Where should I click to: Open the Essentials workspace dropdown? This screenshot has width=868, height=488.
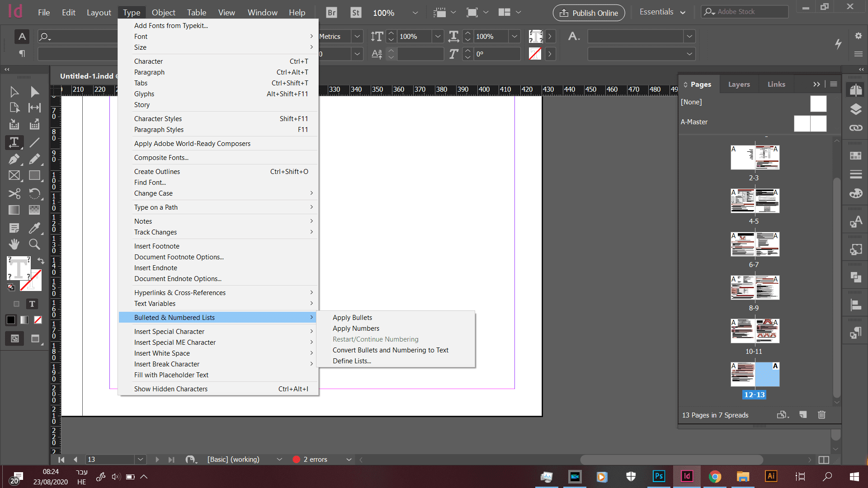click(x=662, y=12)
